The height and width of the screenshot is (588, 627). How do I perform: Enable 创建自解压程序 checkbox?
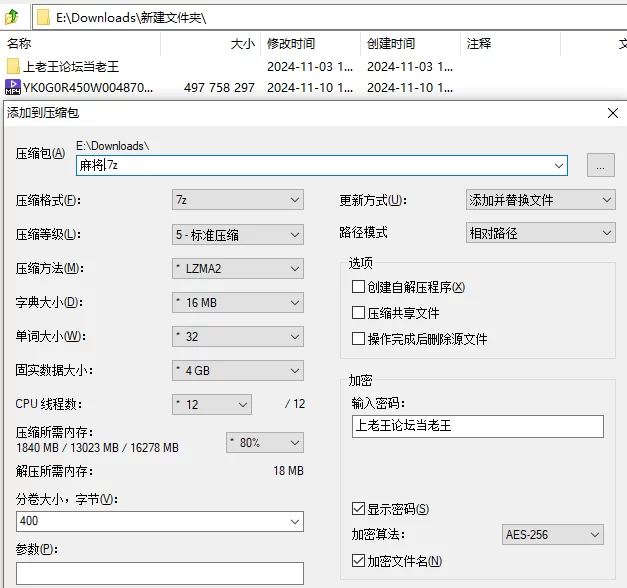(358, 287)
